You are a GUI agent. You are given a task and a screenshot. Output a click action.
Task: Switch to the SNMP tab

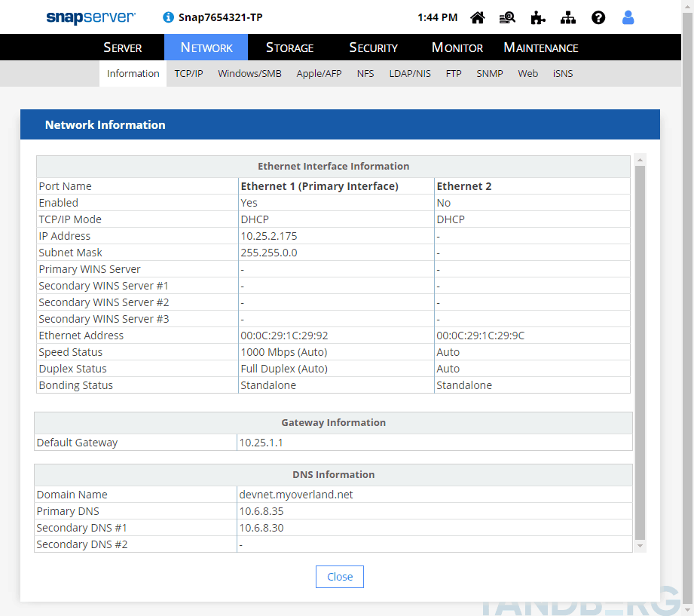click(x=489, y=74)
